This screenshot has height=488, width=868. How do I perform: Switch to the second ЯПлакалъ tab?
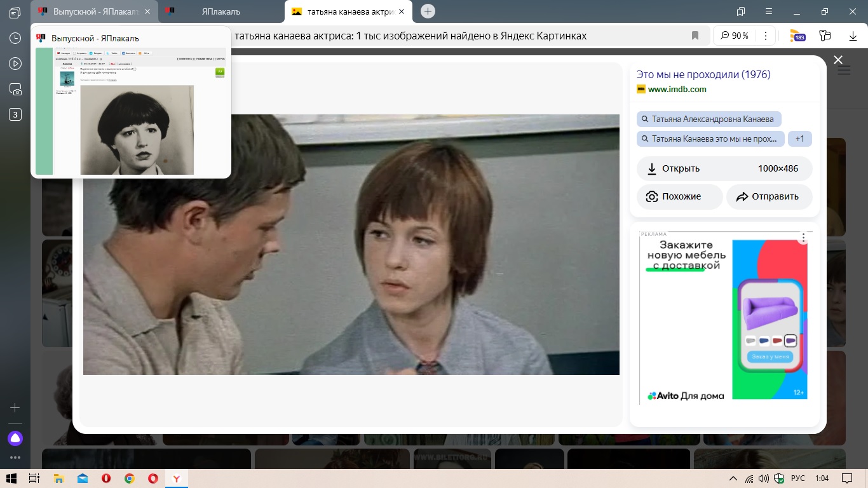220,11
